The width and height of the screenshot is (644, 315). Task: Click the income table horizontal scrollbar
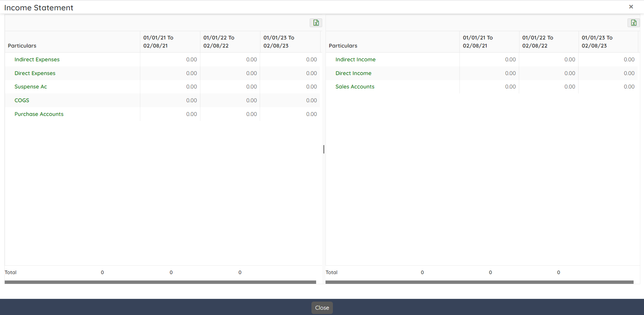(x=479, y=282)
